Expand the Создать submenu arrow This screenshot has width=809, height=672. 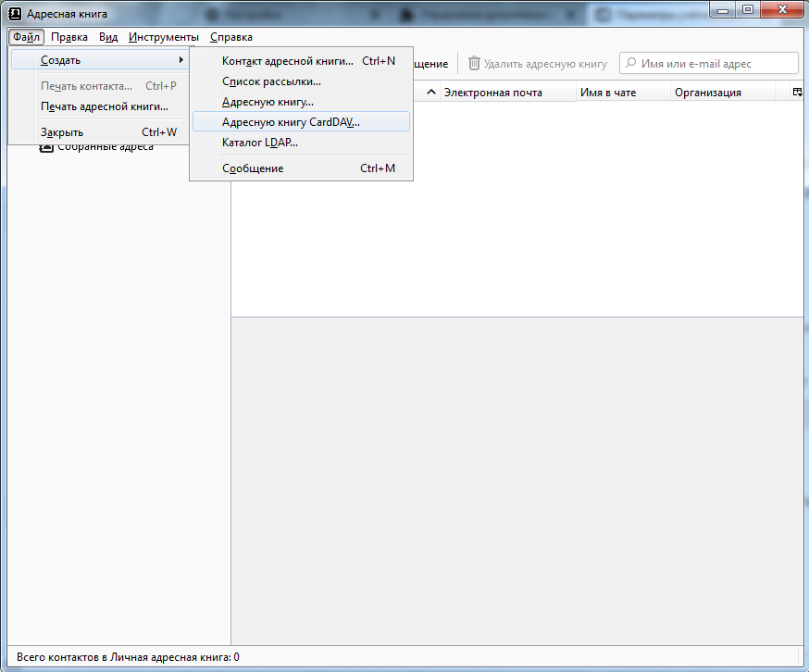[x=181, y=60]
